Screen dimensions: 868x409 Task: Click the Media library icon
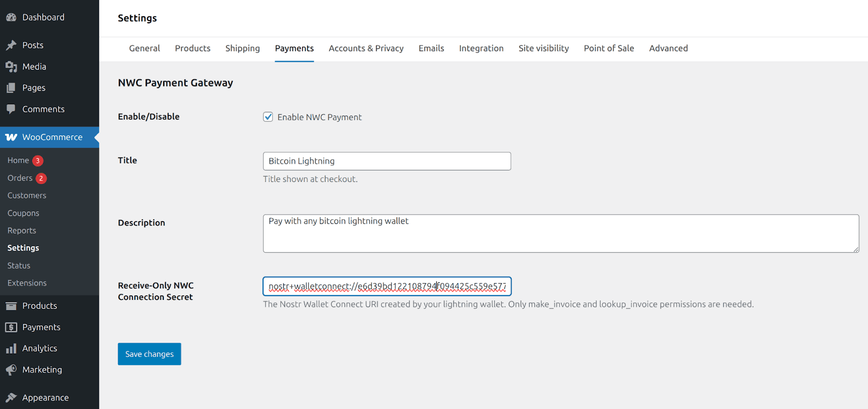click(11, 67)
